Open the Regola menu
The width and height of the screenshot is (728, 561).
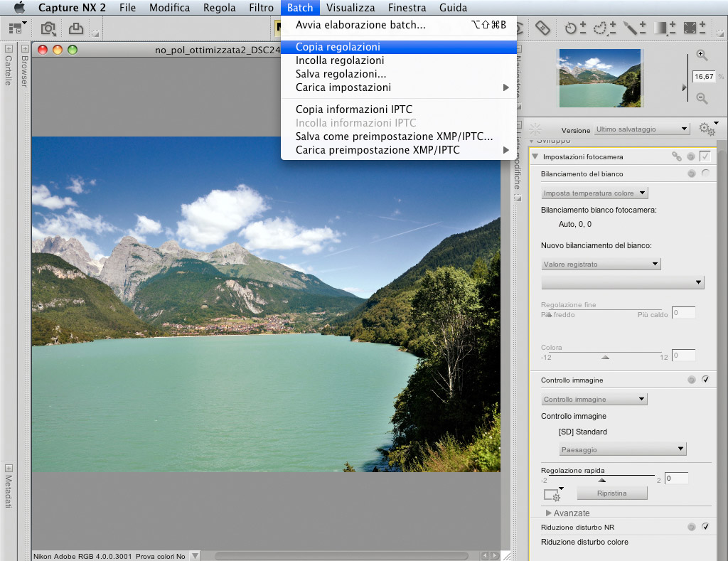point(219,7)
